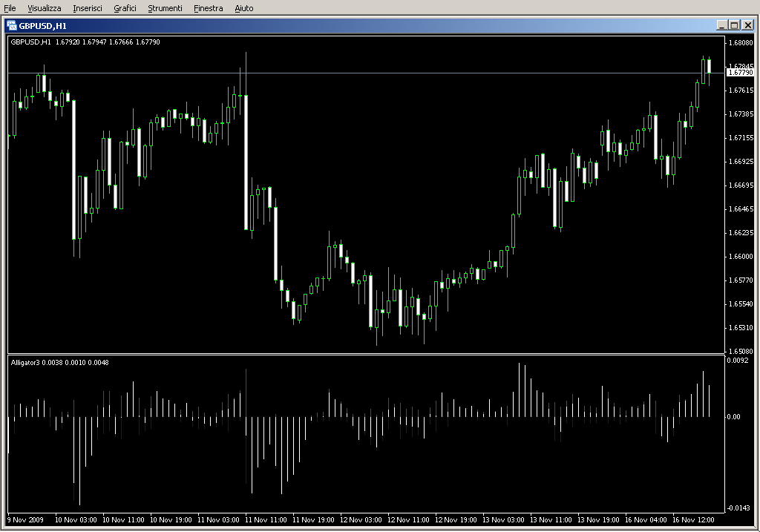
Task: Click the indicator scale value -0.0143
Action: [738, 508]
